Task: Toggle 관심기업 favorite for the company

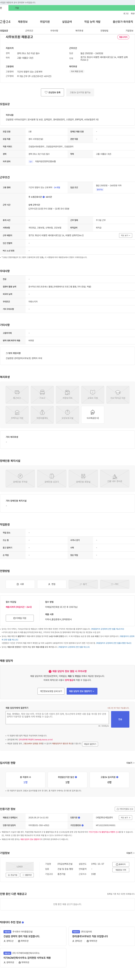Action: click(x=13, y=875)
